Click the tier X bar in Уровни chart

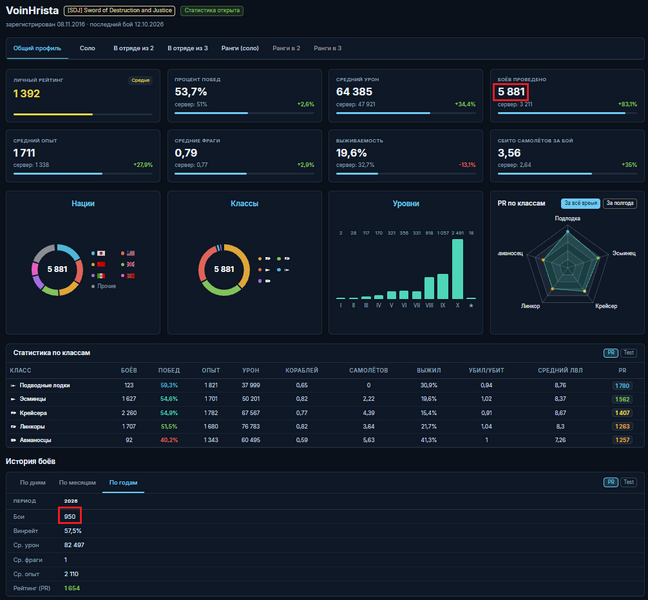pos(457,269)
